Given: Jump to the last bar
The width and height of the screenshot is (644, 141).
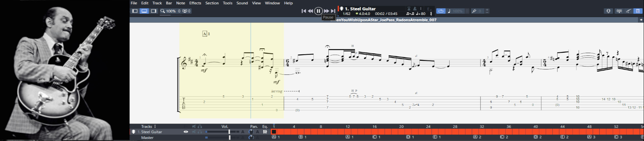Looking at the screenshot, I should [333, 11].
